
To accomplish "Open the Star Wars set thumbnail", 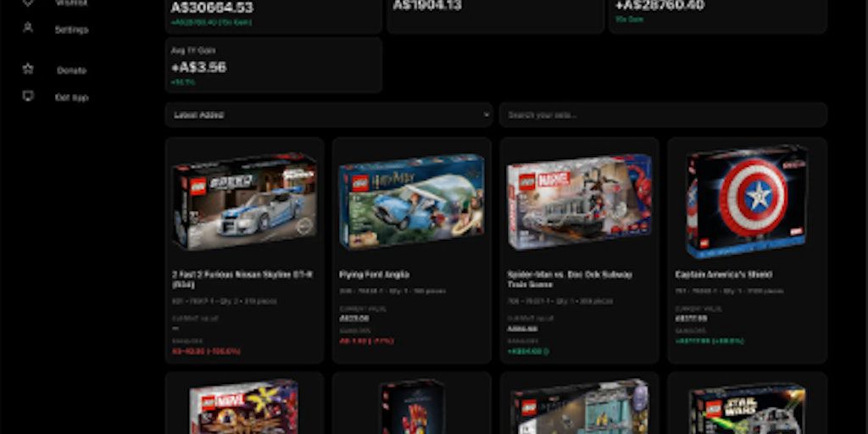I will coord(747,409).
